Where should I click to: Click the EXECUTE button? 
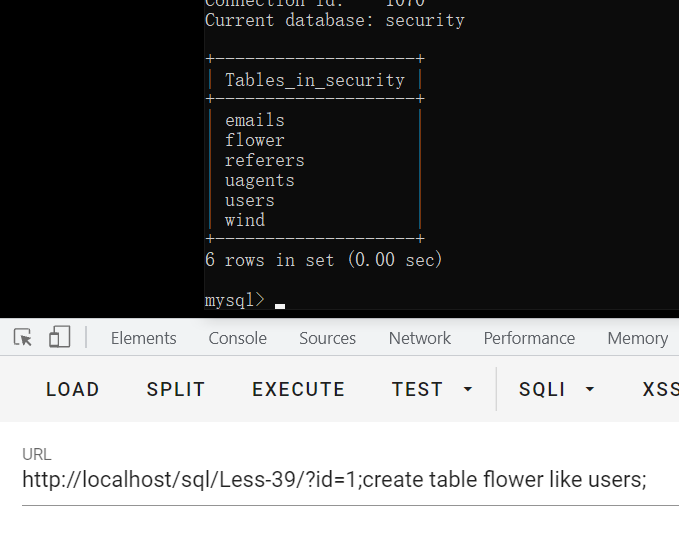298,389
